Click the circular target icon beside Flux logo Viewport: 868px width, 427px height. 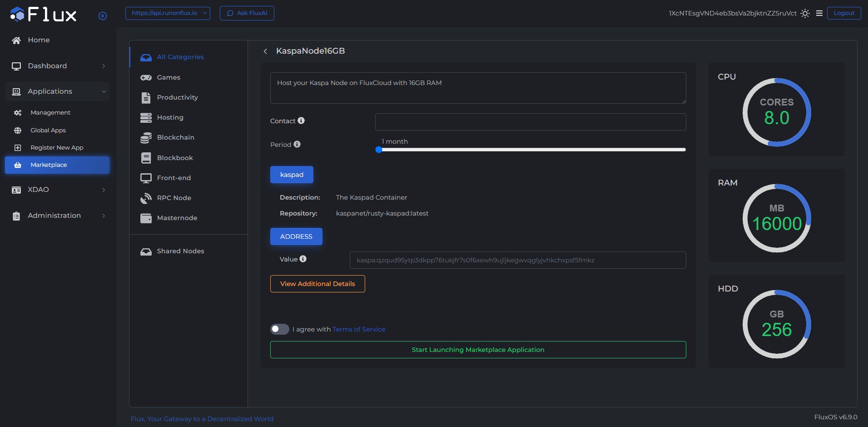click(103, 16)
